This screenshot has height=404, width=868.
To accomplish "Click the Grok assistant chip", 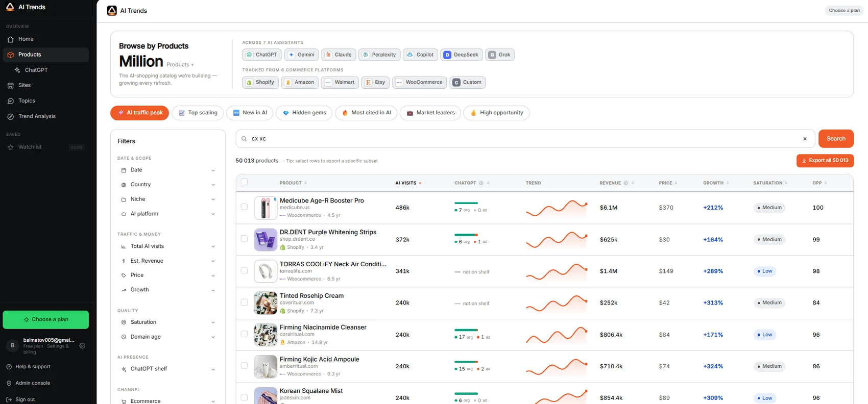I will (x=500, y=55).
